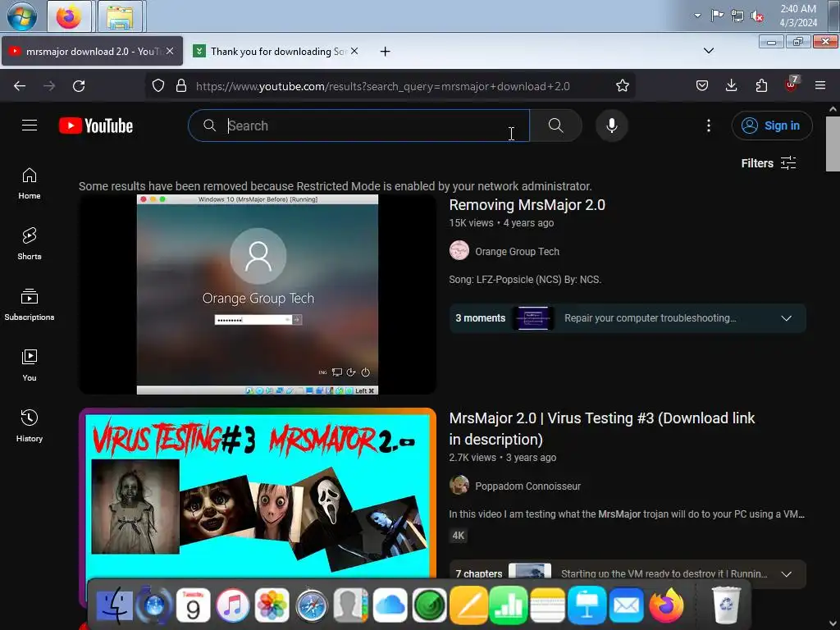Image resolution: width=840 pixels, height=630 pixels.
Task: Open the Poppadom Connoisseur channel
Action: [x=527, y=486]
